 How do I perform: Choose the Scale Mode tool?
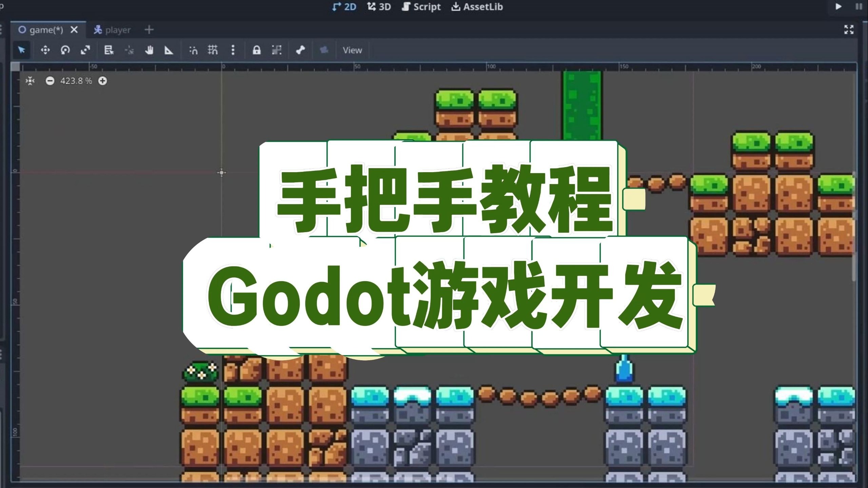click(x=85, y=50)
